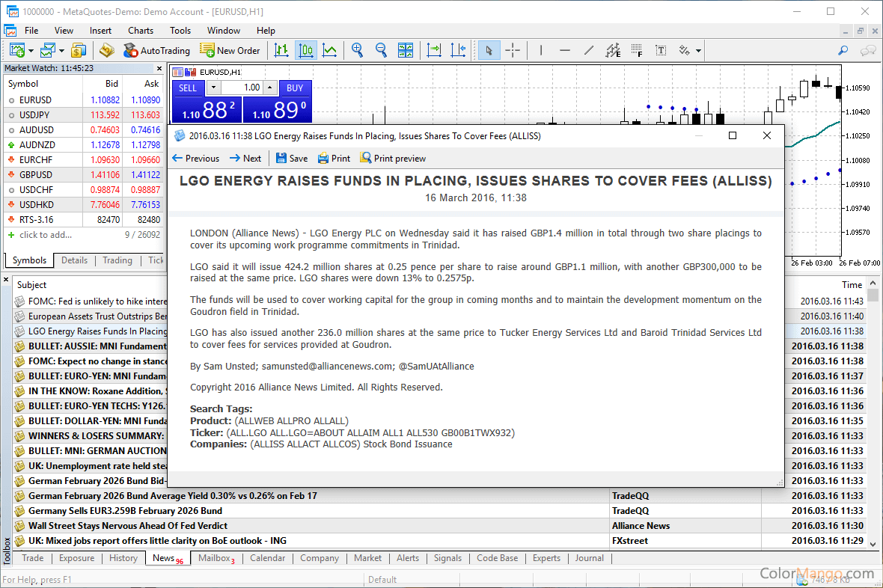Image resolution: width=883 pixels, height=588 pixels.
Task: Click the blue BUY button
Action: pyautogui.click(x=295, y=88)
